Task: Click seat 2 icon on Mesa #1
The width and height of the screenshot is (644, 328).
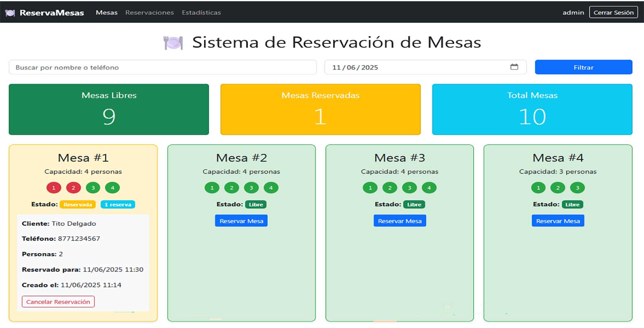Action: click(73, 187)
